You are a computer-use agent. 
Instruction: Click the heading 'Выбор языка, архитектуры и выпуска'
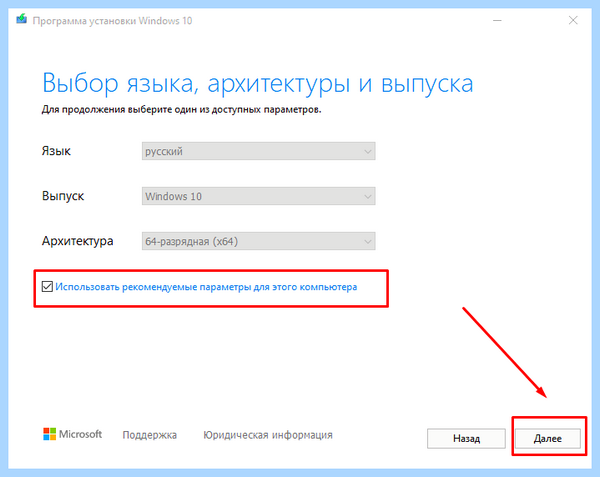click(258, 83)
